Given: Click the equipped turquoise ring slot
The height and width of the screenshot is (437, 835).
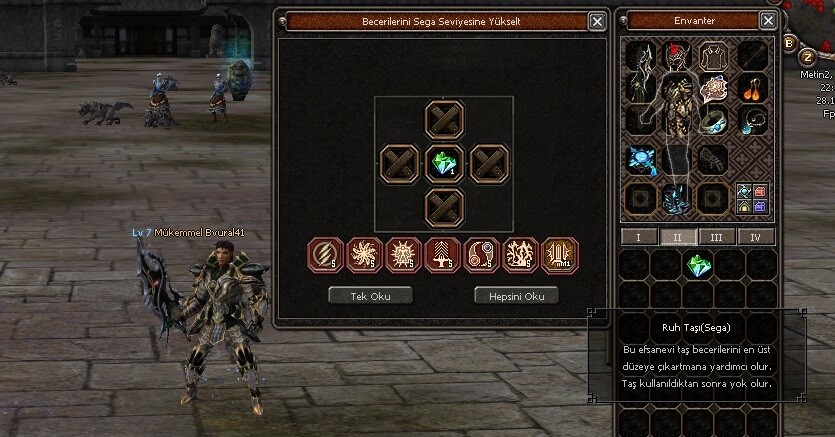Looking at the screenshot, I should click(x=714, y=121).
